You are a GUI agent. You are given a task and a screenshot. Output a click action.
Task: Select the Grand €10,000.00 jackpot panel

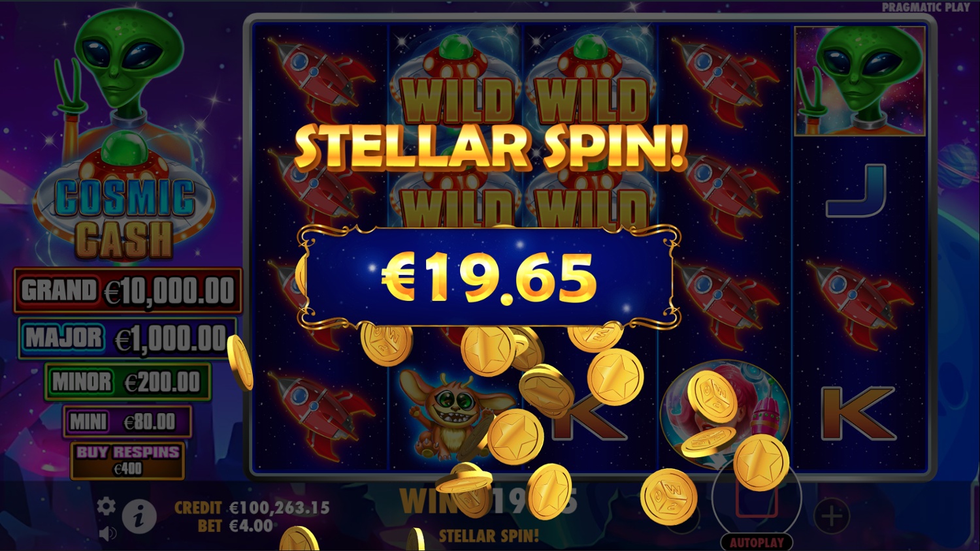[x=128, y=291]
